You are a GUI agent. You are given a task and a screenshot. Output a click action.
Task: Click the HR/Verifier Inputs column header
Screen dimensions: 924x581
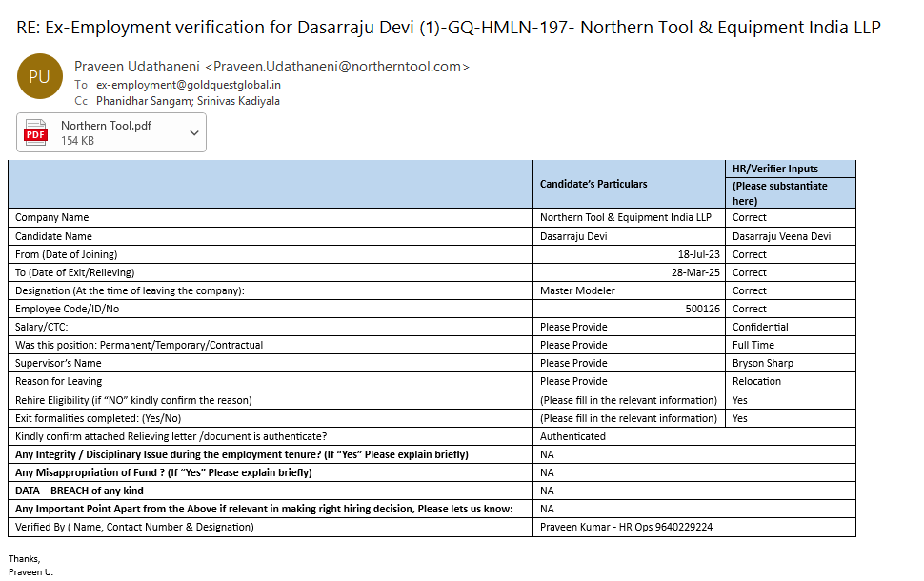click(x=775, y=169)
